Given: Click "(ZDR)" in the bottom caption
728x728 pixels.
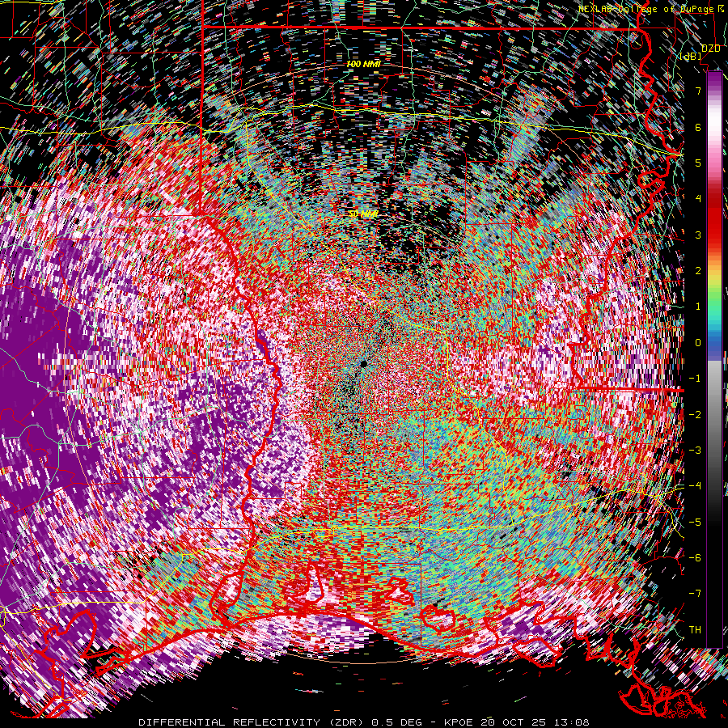Looking at the screenshot, I should 347,722.
